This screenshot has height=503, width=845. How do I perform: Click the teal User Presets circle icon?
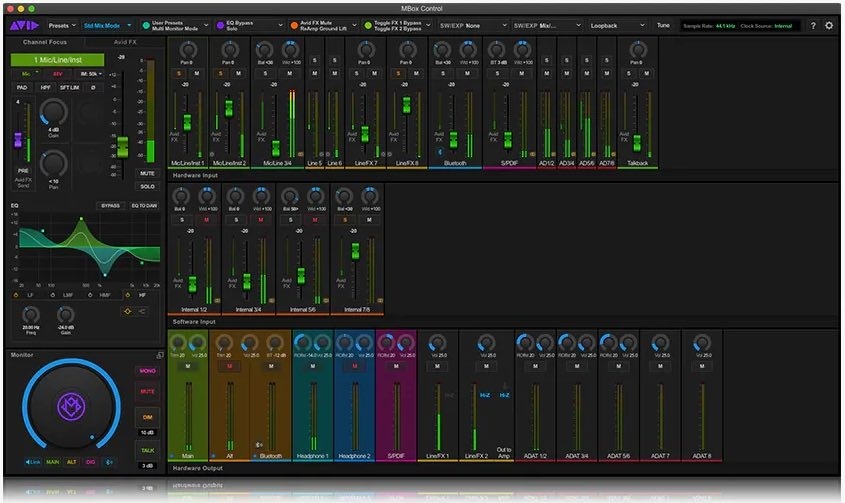pos(146,25)
